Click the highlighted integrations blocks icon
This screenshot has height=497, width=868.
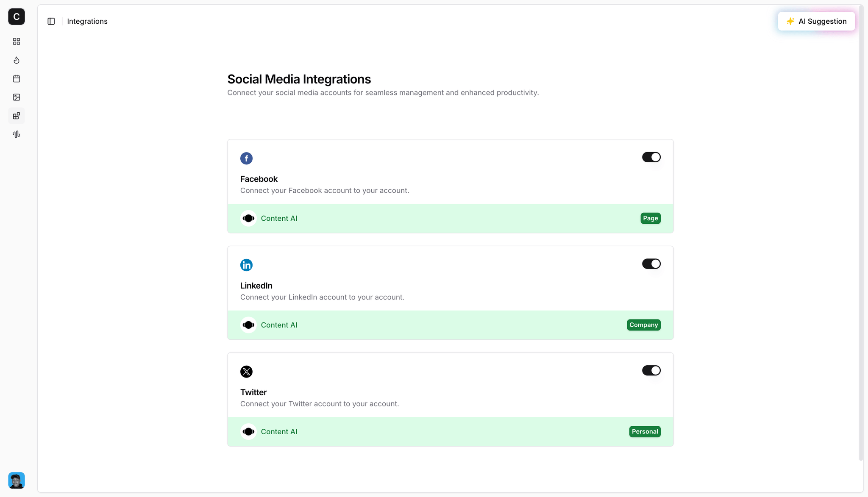click(16, 116)
